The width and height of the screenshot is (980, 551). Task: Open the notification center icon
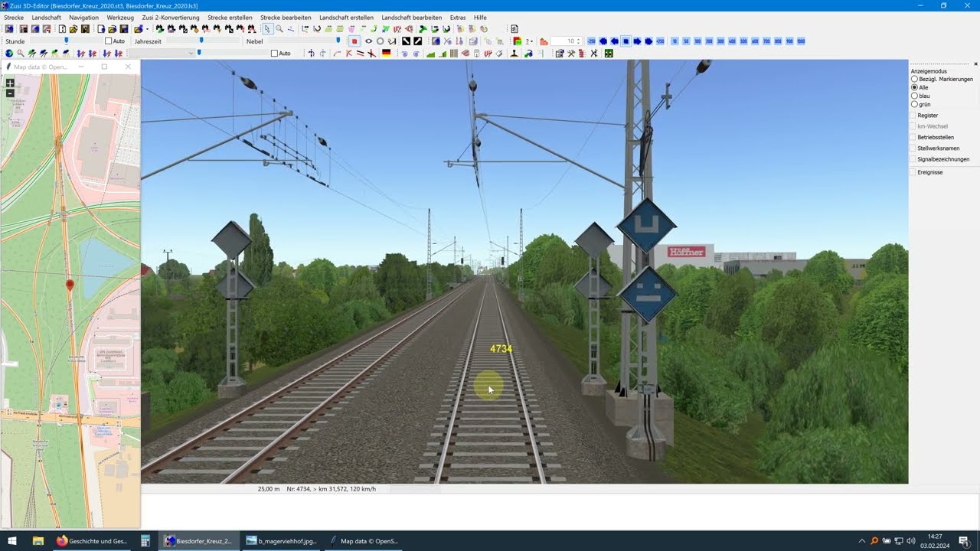964,541
